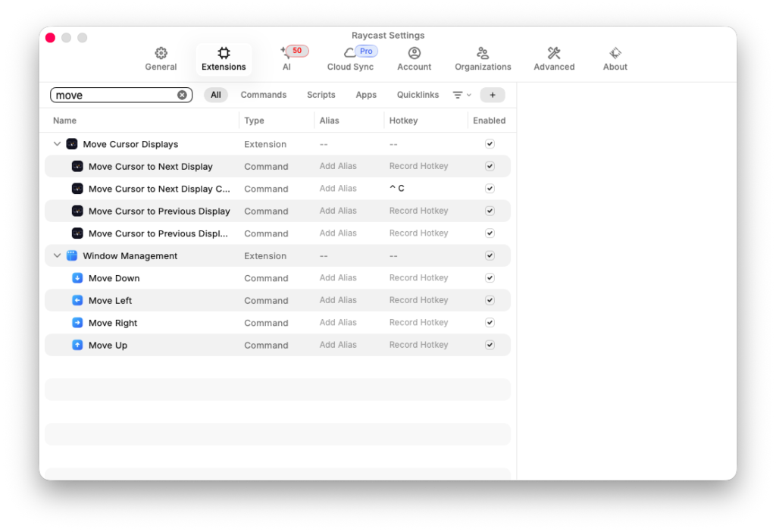The height and width of the screenshot is (532, 776).
Task: Click the Move Cursor Displays extension icon
Action: [x=72, y=144]
